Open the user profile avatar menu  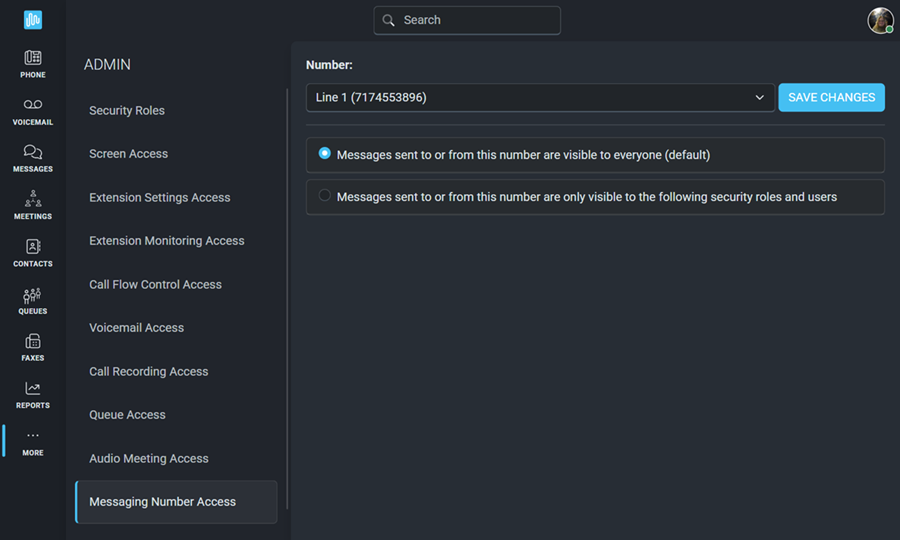coord(880,21)
